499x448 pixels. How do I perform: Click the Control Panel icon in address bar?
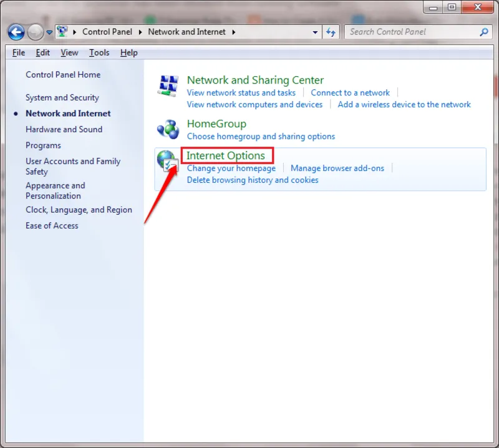click(x=62, y=32)
